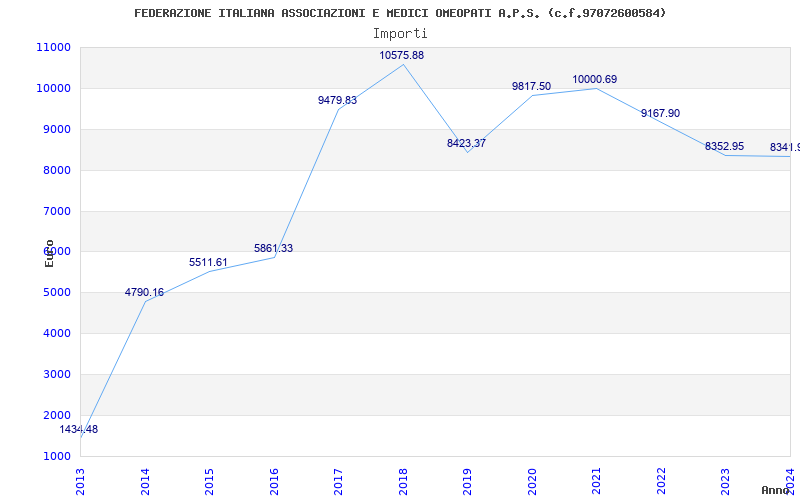Screen dimensions: 800x500
Task: Select the 4790.16 data label
Action: (x=144, y=292)
